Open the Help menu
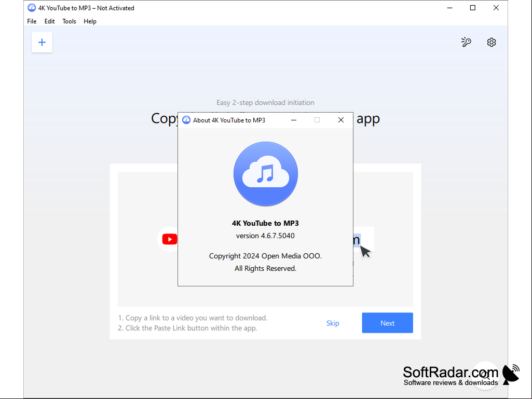Screen dimensions: 532x399 tap(90, 21)
